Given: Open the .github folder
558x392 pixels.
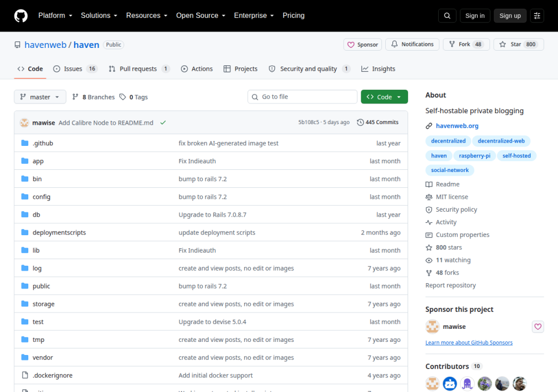Looking at the screenshot, I should click(x=43, y=143).
